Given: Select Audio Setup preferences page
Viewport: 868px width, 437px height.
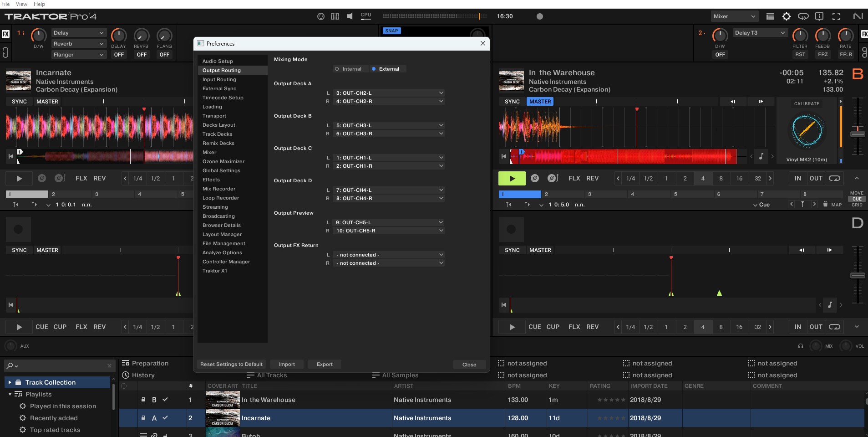Looking at the screenshot, I should (x=233, y=61).
